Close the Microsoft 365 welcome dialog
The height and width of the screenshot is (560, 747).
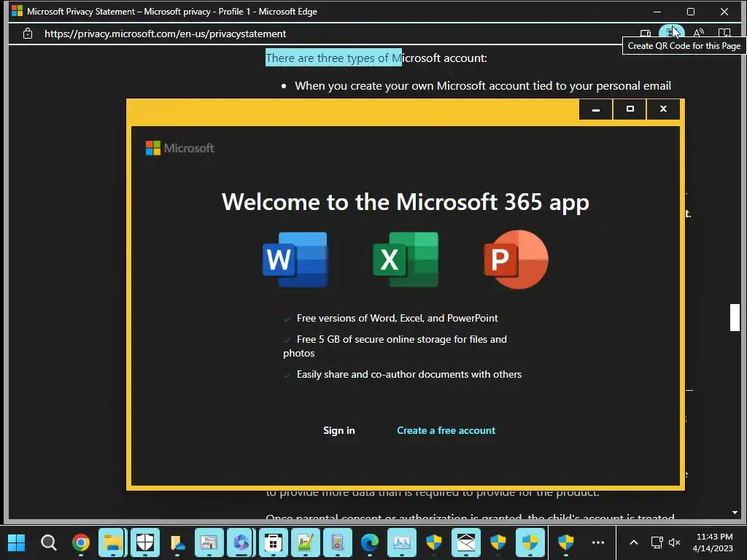tap(663, 109)
